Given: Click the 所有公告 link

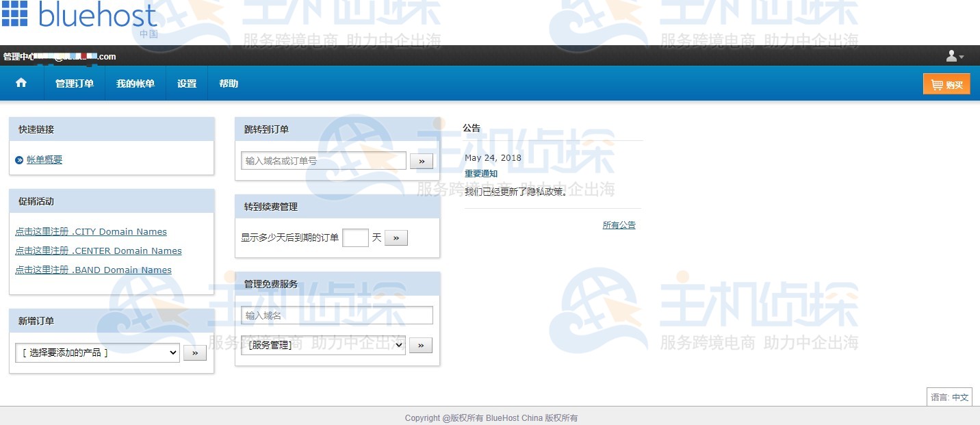Looking at the screenshot, I should pyautogui.click(x=619, y=224).
